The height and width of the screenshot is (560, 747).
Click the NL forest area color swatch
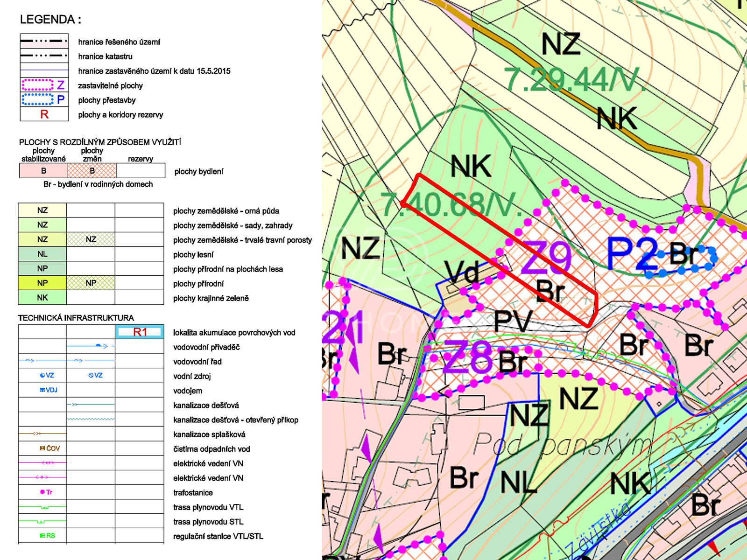[42, 254]
